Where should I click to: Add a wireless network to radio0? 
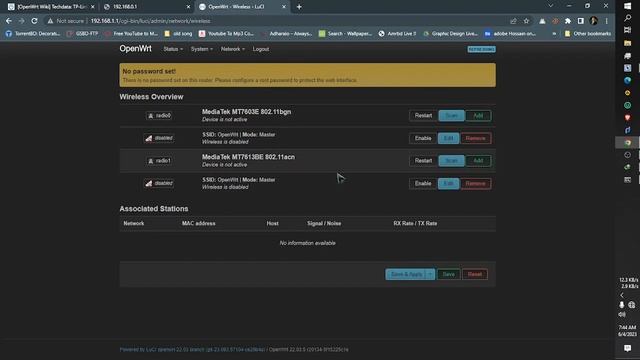[478, 116]
